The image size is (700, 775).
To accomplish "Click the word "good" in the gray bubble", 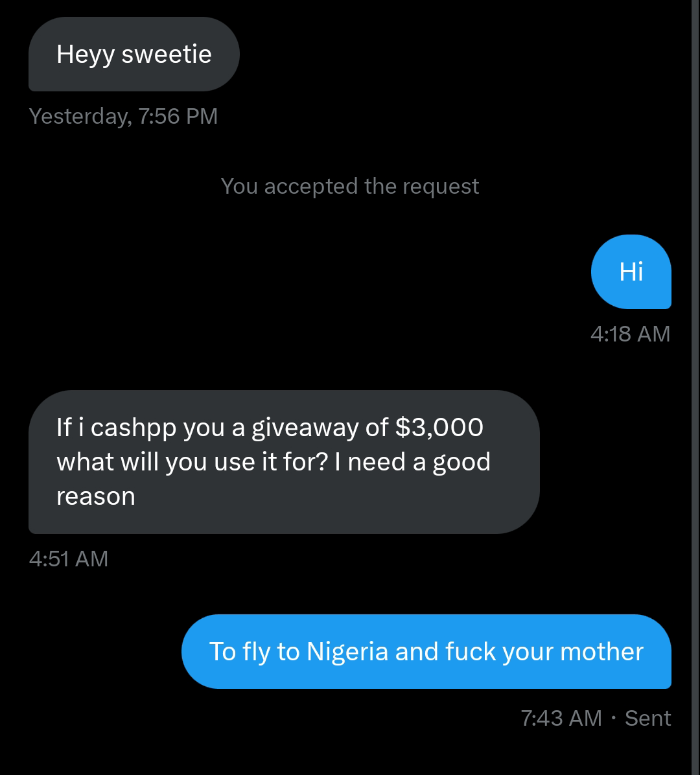I will point(461,463).
